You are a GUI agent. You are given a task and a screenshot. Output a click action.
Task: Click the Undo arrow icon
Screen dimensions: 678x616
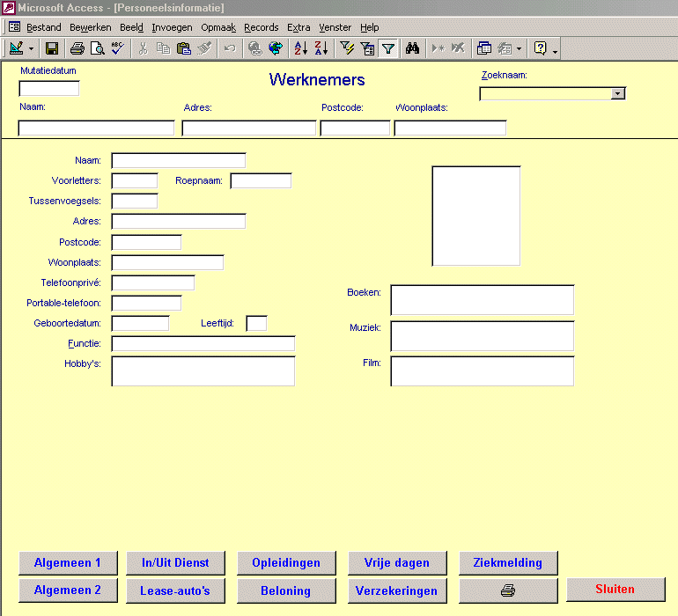[230, 48]
